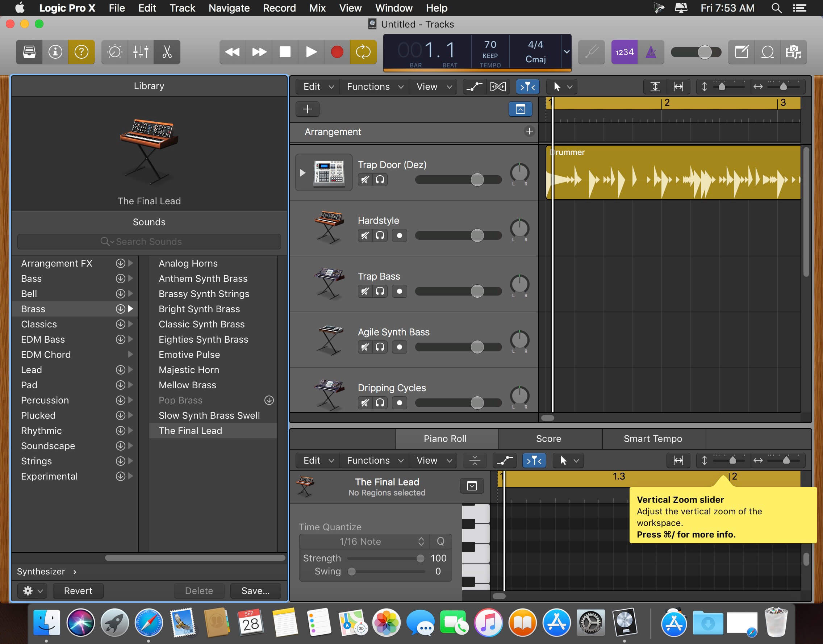Open the Loop Browser icon
The image size is (823, 644).
coord(767,52)
